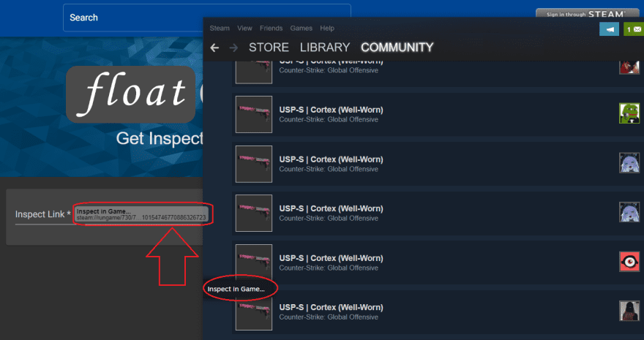The height and width of the screenshot is (340, 644).
Task: Click USP-S Cortex title in hooded avatar row
Action: [x=331, y=307]
